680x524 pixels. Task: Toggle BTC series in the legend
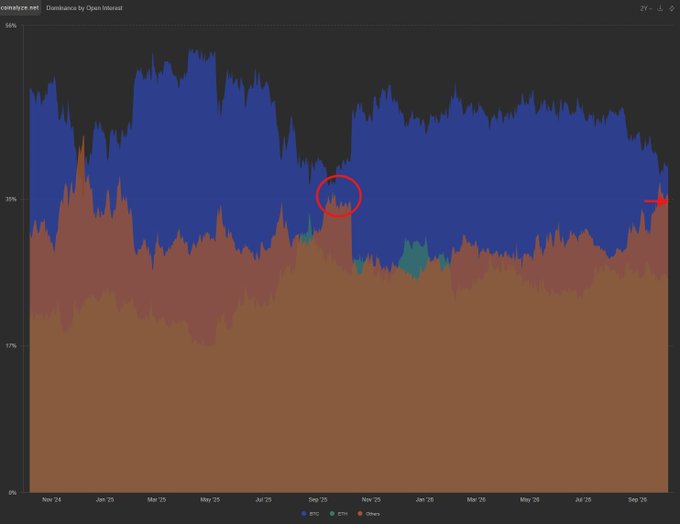click(x=310, y=514)
